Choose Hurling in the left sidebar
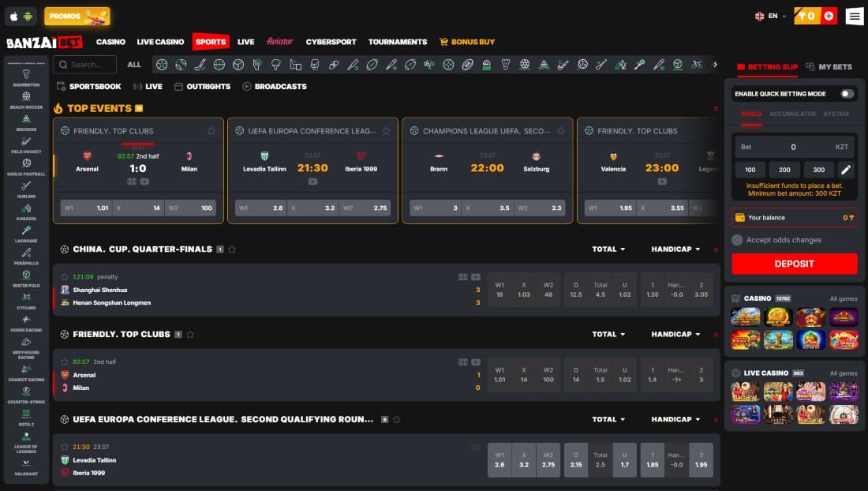868x491 pixels. tap(26, 189)
